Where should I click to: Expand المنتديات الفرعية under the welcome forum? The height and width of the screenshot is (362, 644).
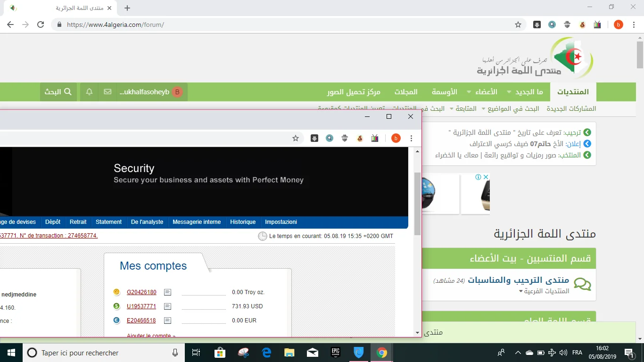point(544,291)
